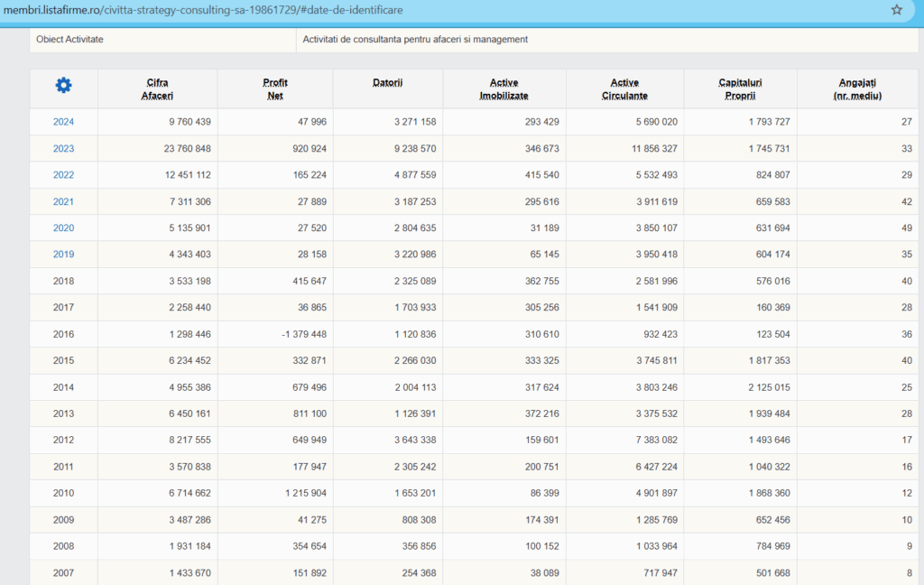
Task: Select the 2012 year cell
Action: point(64,440)
